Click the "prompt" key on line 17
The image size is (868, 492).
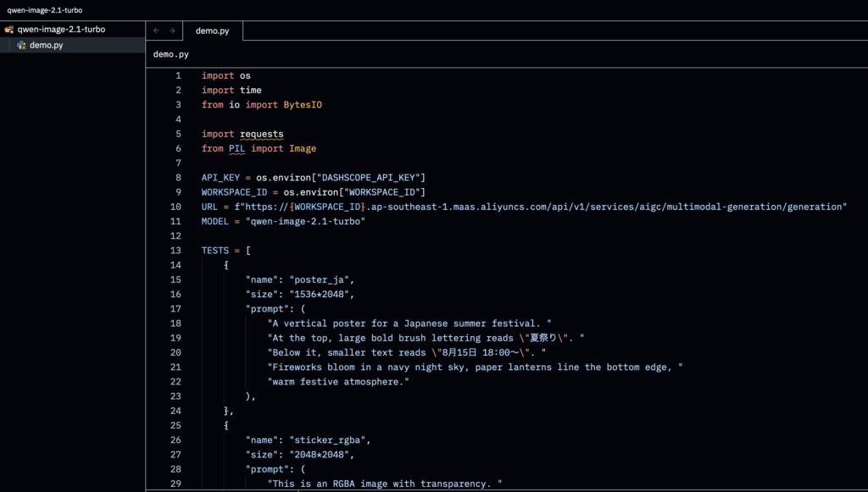[x=267, y=308]
